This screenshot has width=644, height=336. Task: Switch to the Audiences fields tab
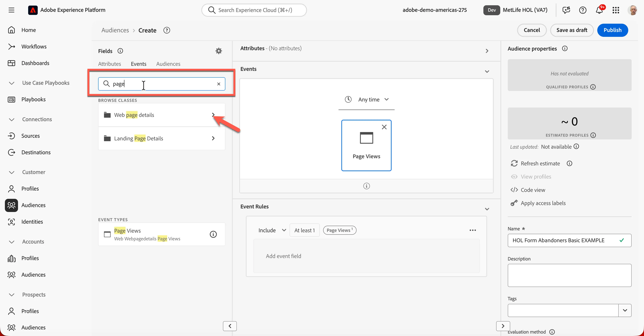tap(168, 64)
